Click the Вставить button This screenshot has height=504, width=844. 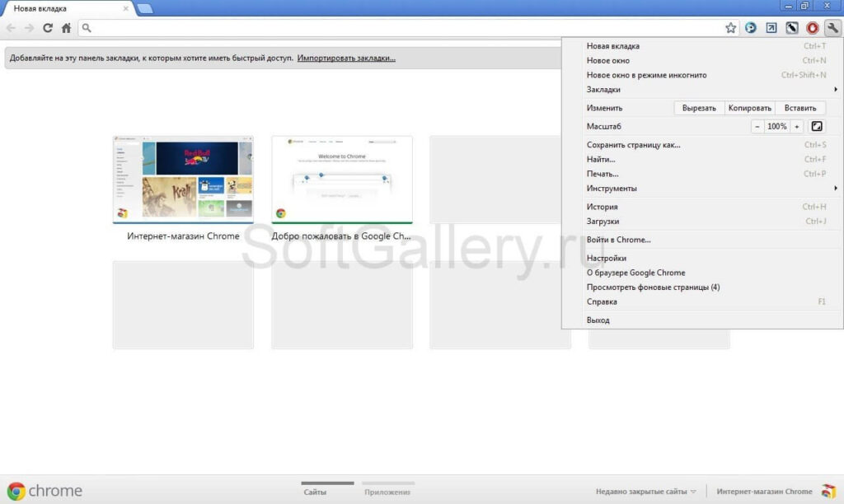tap(799, 108)
